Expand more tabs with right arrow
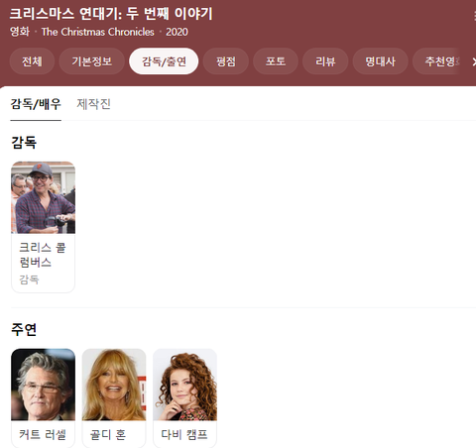The height and width of the screenshot is (448, 476). coord(473,61)
